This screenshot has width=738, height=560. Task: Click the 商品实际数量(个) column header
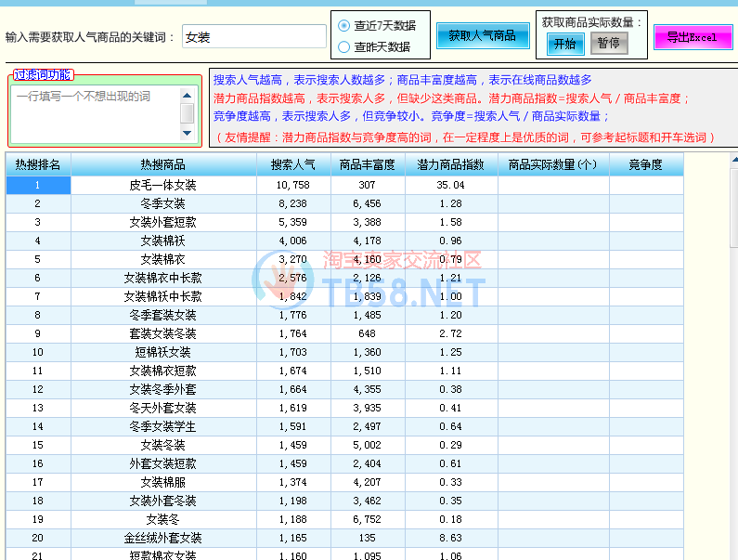pyautogui.click(x=553, y=165)
